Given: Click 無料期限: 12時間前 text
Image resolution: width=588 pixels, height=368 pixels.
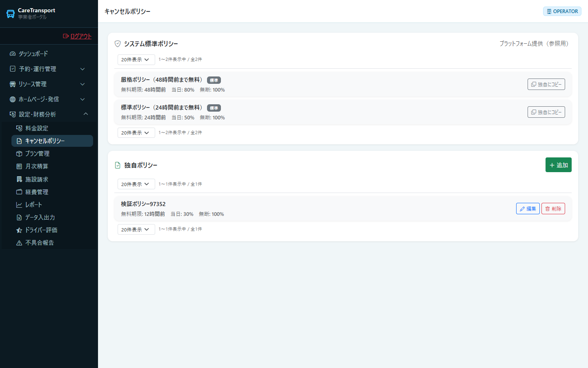Looking at the screenshot, I should click(x=143, y=214).
